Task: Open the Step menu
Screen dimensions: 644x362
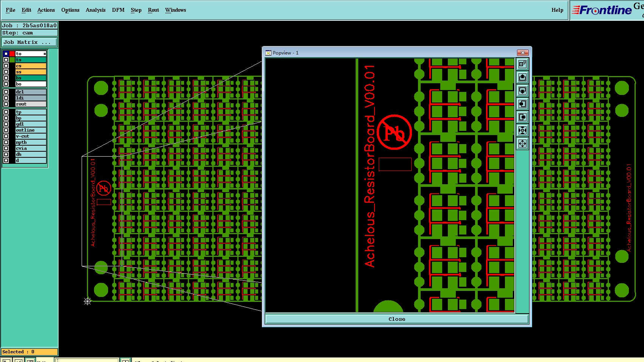Action: (x=136, y=10)
